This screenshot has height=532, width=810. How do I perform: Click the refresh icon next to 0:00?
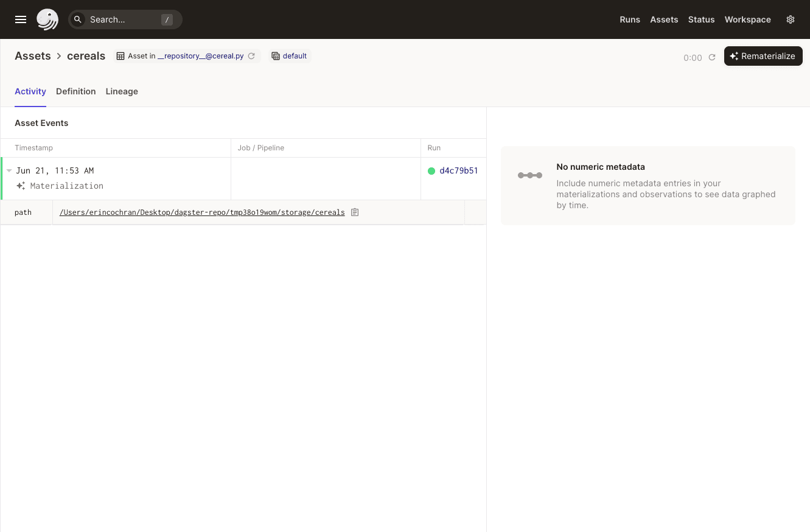pyautogui.click(x=712, y=58)
